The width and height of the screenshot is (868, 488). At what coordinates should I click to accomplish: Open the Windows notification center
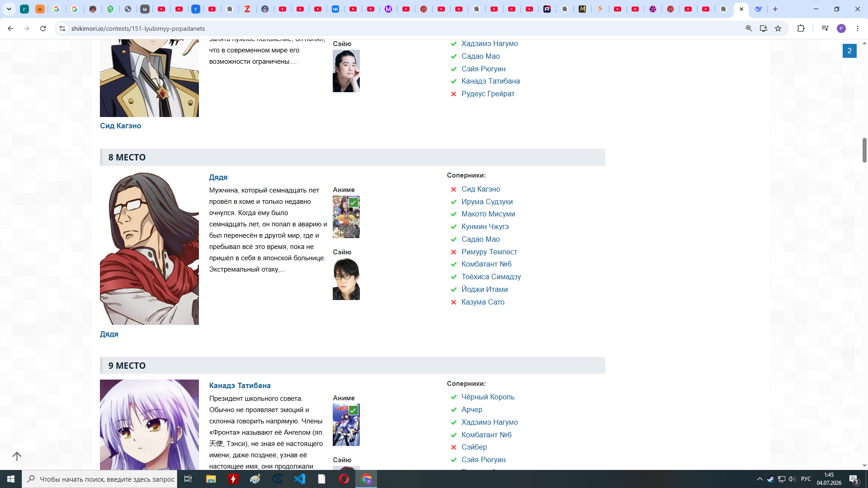[854, 479]
